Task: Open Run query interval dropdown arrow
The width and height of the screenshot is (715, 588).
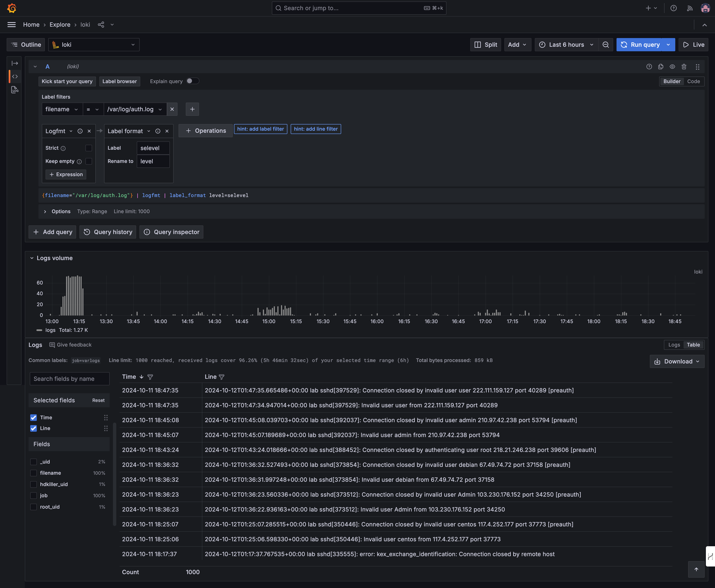Action: (668, 45)
